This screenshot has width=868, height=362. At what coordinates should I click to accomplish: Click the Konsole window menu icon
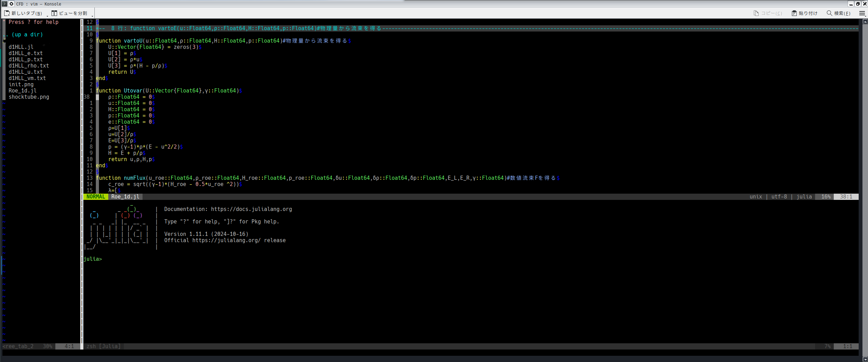(x=4, y=4)
